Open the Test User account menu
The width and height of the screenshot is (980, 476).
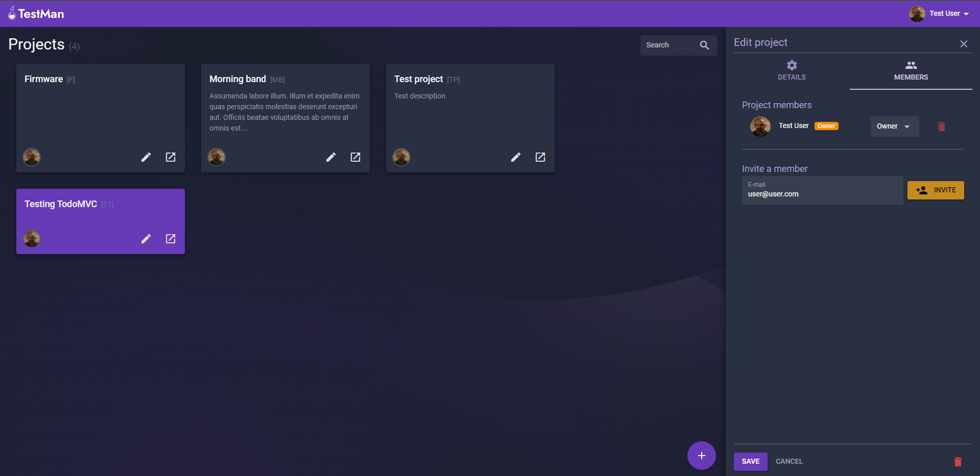[940, 14]
